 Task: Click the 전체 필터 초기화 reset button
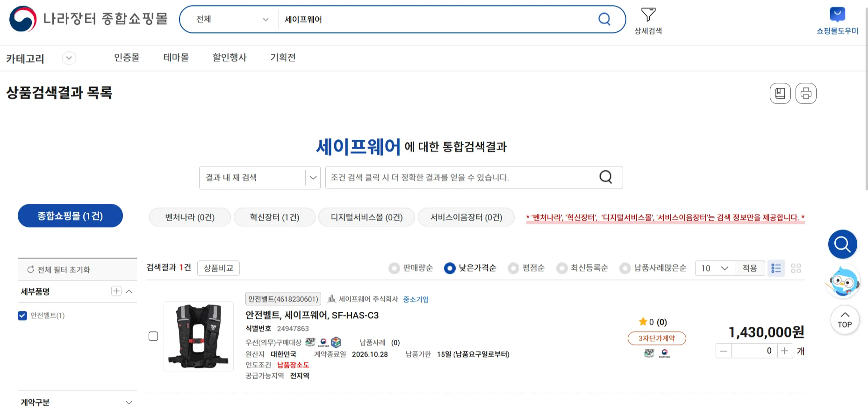(x=58, y=270)
